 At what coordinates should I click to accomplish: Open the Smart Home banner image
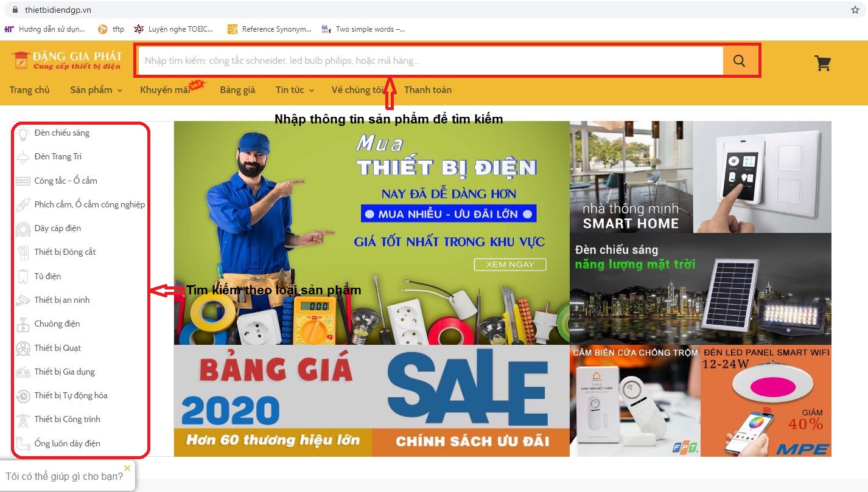[701, 177]
